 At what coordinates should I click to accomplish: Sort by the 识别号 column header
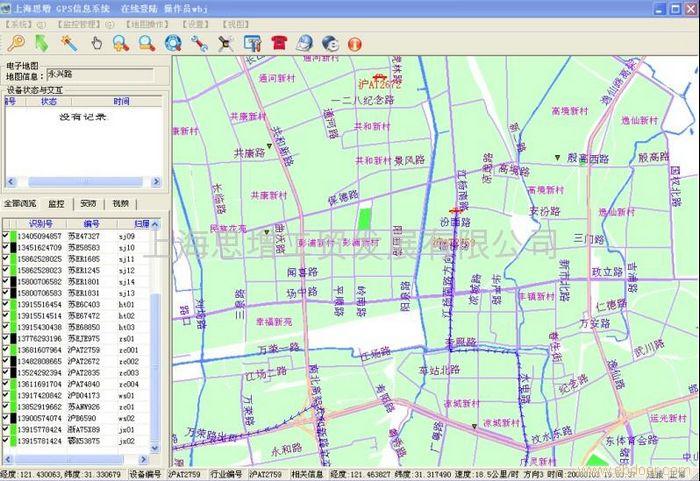pyautogui.click(x=40, y=224)
